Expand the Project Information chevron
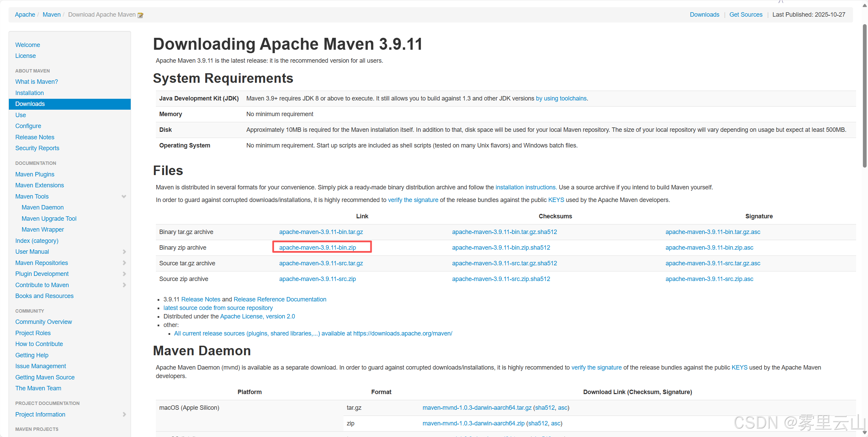 click(x=124, y=415)
